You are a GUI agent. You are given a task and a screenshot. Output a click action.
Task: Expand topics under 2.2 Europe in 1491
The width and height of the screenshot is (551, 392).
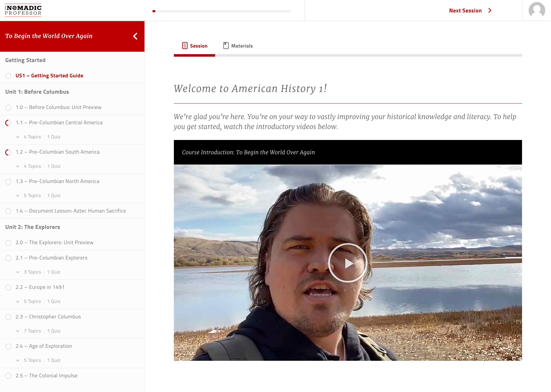click(x=18, y=301)
